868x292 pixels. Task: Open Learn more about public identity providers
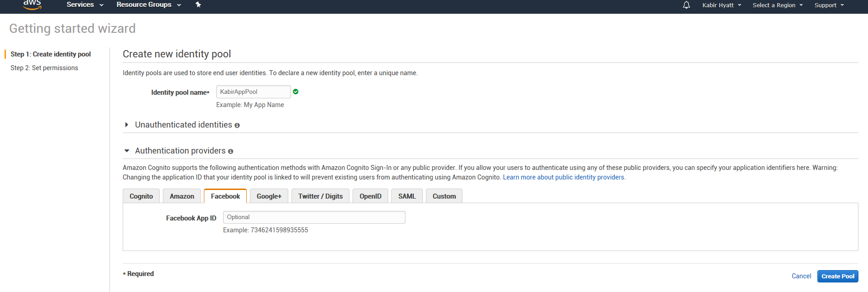564,177
